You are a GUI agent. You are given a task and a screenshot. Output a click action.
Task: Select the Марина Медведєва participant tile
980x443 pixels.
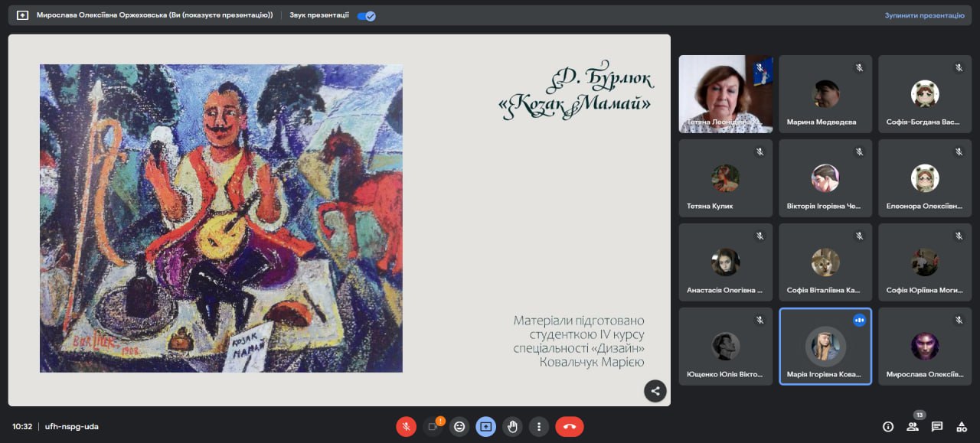point(825,94)
